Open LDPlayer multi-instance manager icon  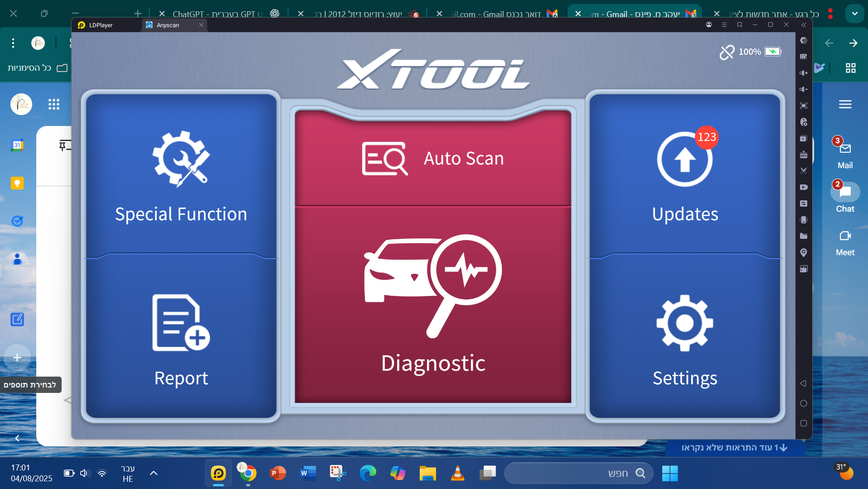tap(804, 138)
